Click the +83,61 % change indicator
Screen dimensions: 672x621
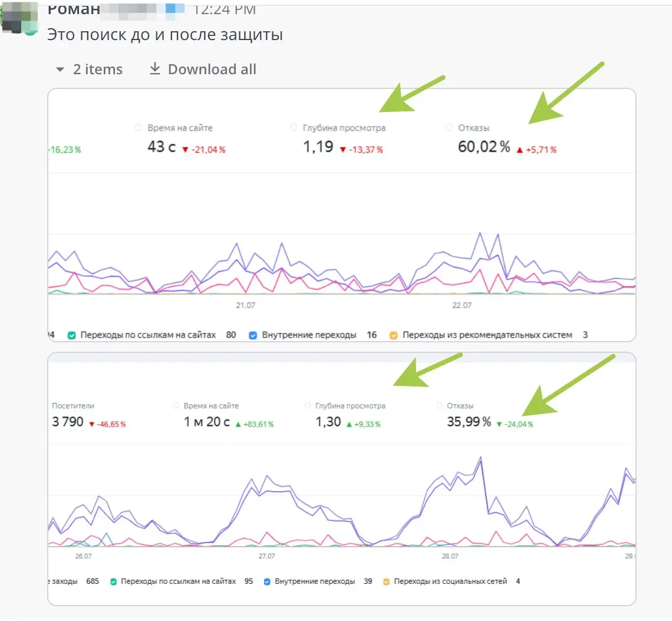254,424
